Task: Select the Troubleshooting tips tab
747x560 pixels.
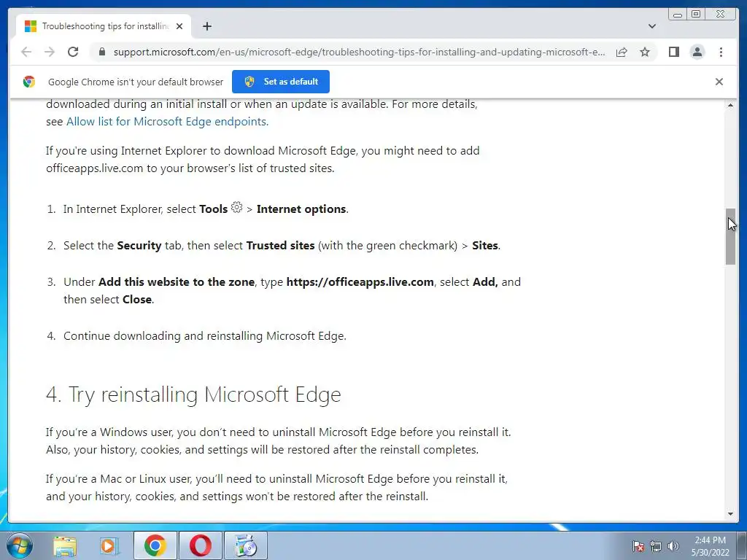Action: click(104, 26)
